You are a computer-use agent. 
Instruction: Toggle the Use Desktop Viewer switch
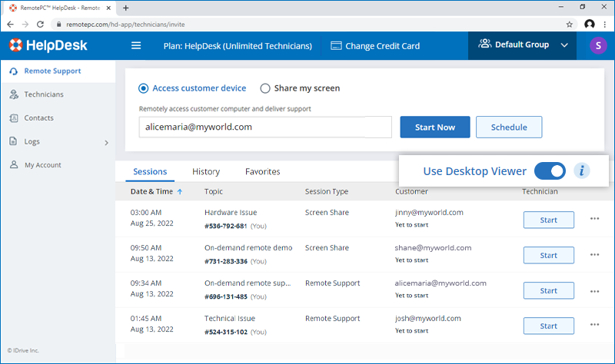point(549,171)
